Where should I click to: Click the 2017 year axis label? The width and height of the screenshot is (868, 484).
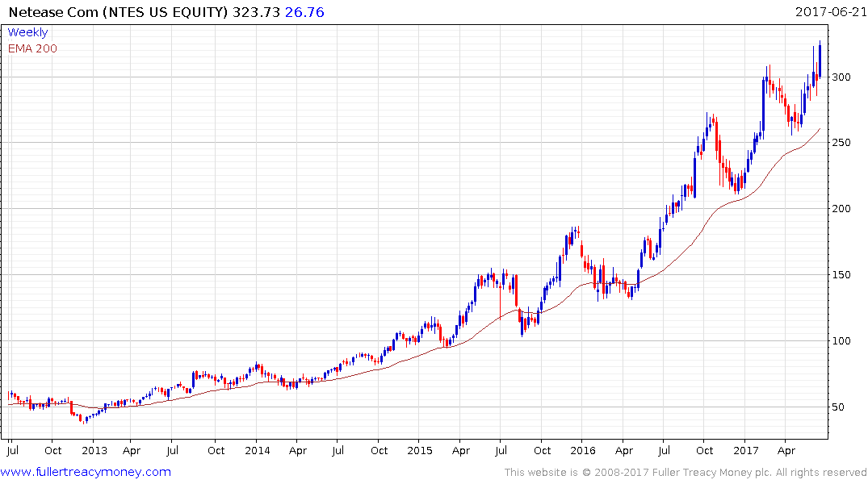[746, 451]
